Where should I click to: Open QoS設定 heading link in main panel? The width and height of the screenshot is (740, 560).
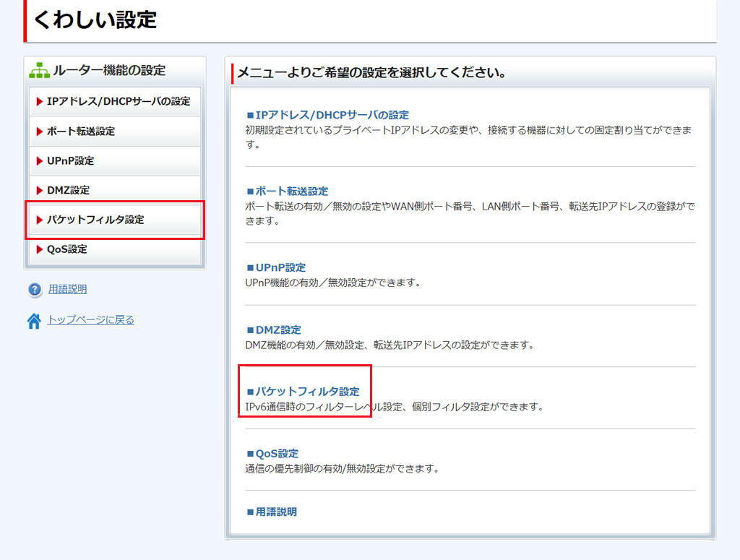(x=277, y=454)
